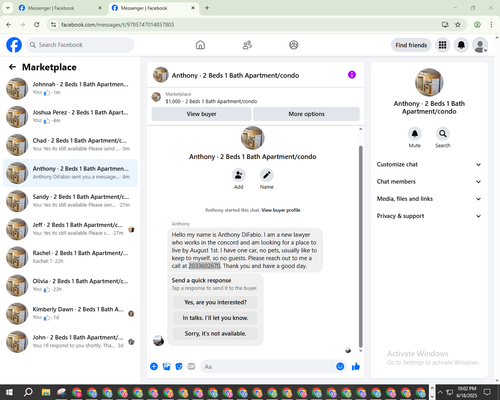Open the Facebook menu grid icon
The width and height of the screenshot is (500, 400).
(x=442, y=45)
